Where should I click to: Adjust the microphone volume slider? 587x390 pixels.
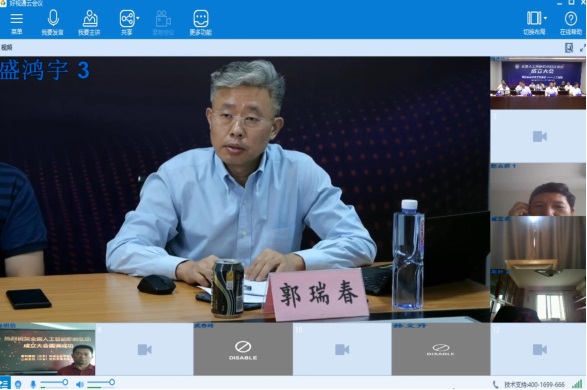(x=54, y=383)
